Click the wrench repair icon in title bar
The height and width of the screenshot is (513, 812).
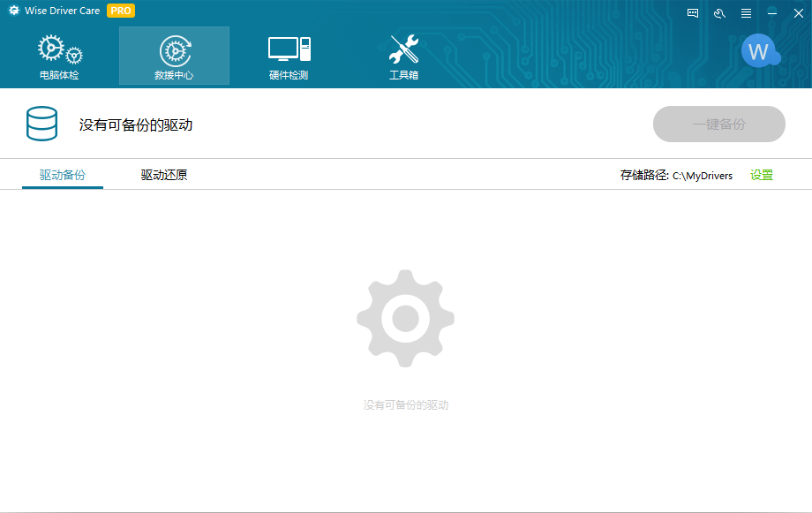tap(719, 13)
